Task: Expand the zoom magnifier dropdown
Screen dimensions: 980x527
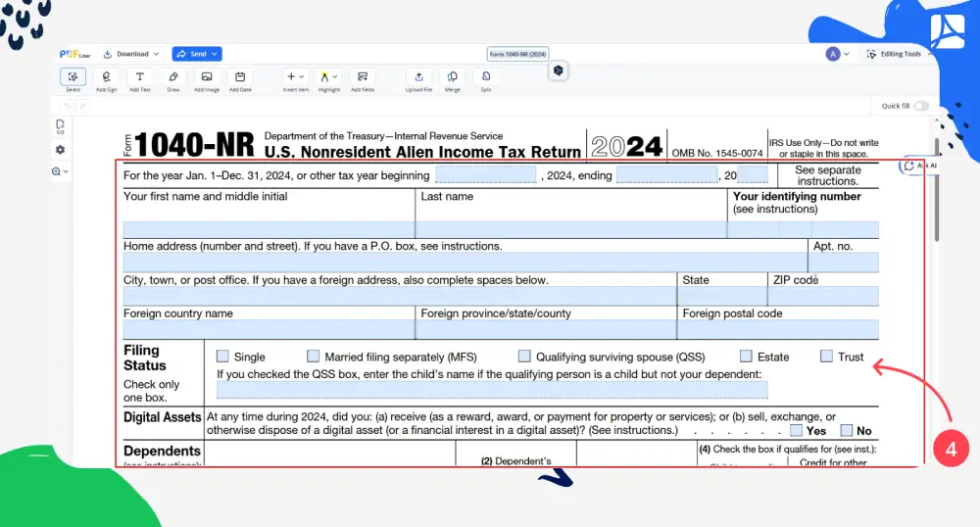Action: pyautogui.click(x=60, y=171)
